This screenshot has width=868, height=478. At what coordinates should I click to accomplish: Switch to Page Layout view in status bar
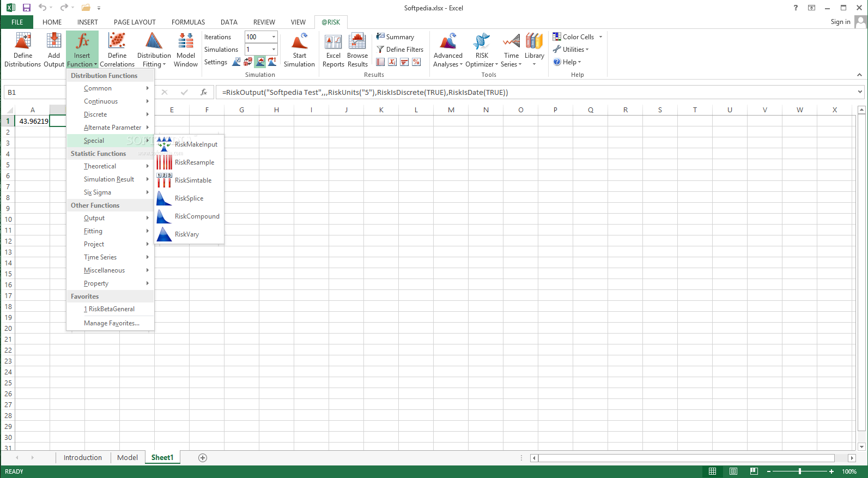tap(733, 471)
